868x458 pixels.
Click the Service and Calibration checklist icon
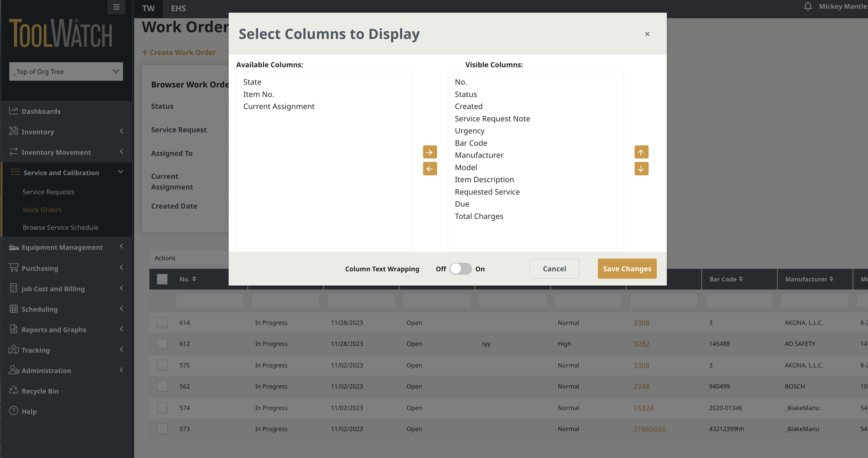(x=15, y=172)
